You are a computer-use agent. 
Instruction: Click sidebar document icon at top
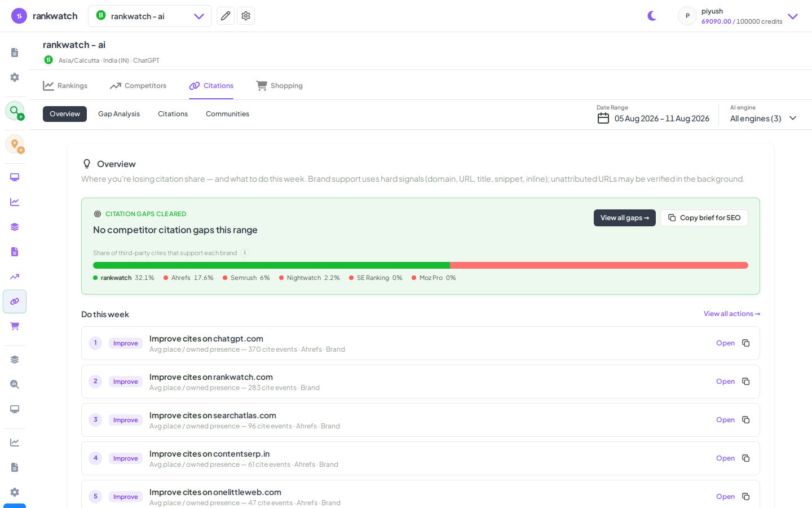tap(15, 52)
